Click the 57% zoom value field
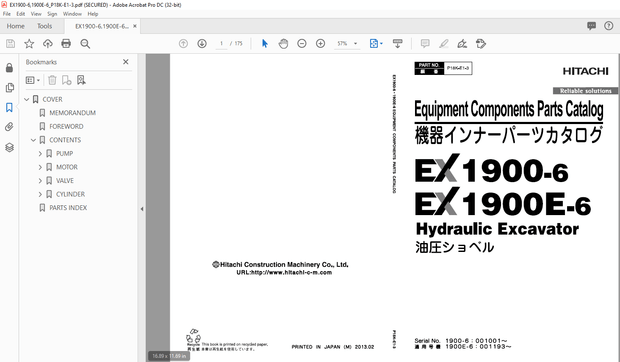The width and height of the screenshot is (620, 362). 342,43
